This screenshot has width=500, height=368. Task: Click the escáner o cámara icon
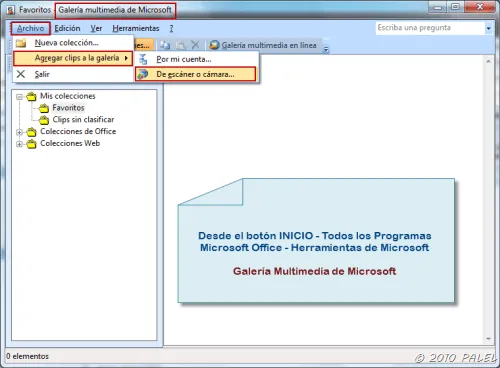(x=143, y=74)
